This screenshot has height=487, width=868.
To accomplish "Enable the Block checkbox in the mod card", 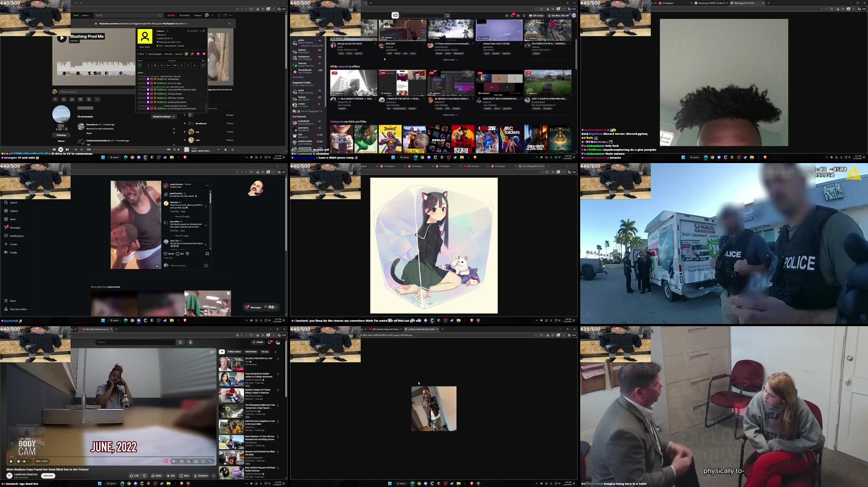I will [139, 54].
